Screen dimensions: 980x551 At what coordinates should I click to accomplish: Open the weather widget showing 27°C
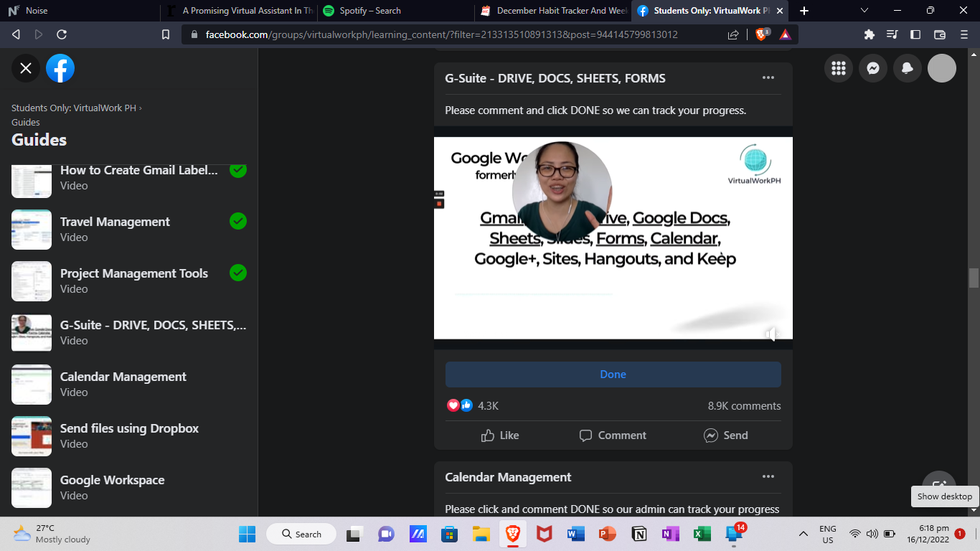(x=52, y=534)
